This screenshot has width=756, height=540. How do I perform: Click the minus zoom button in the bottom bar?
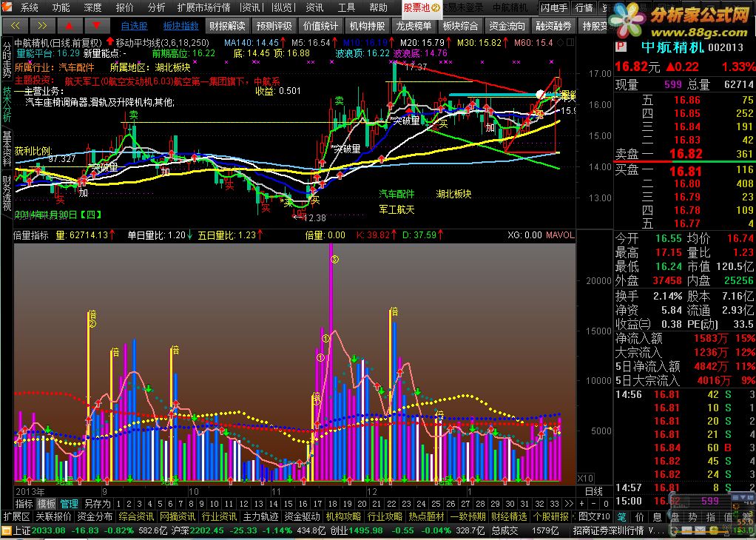(x=593, y=503)
